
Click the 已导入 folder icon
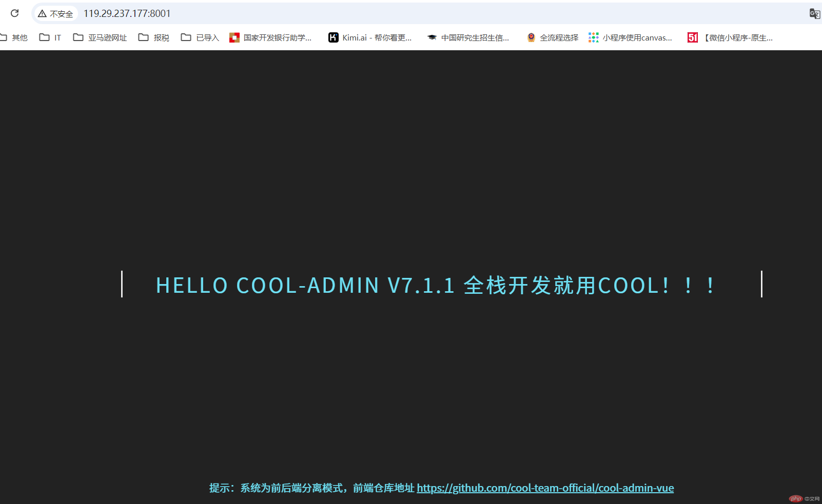[186, 37]
